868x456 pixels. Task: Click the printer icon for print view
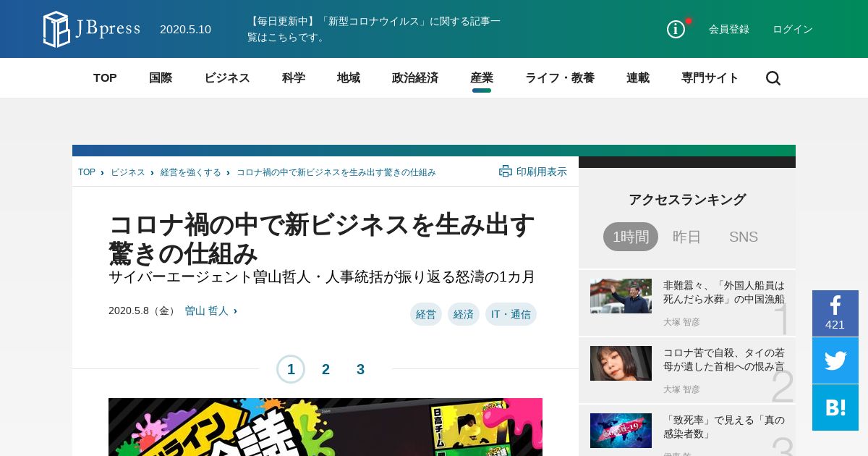pos(506,172)
